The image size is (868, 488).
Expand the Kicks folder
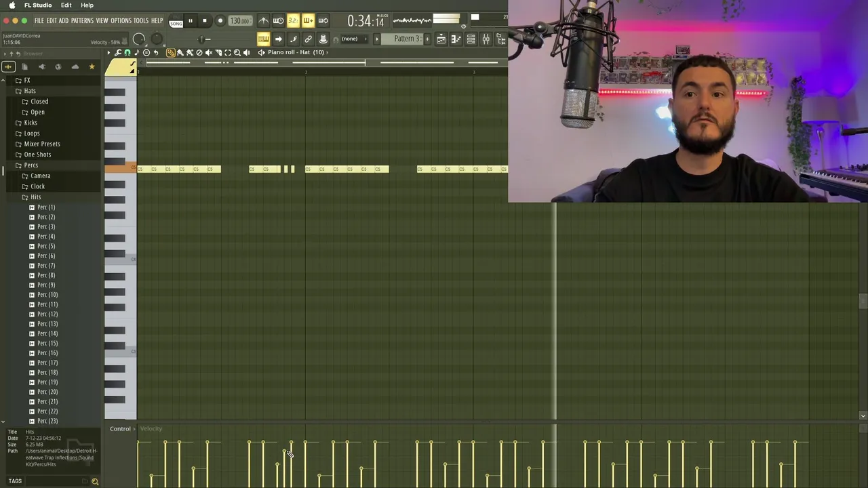click(31, 123)
